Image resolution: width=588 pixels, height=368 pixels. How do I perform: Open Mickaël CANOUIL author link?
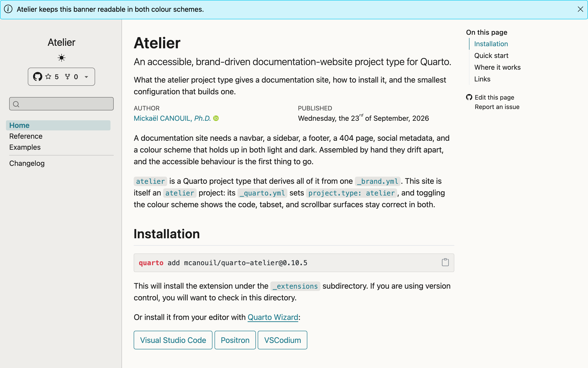point(172,118)
